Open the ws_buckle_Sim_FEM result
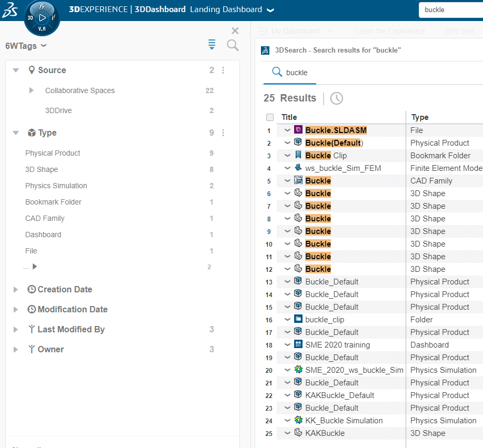Image resolution: width=483 pixels, height=448 pixels. click(x=343, y=168)
